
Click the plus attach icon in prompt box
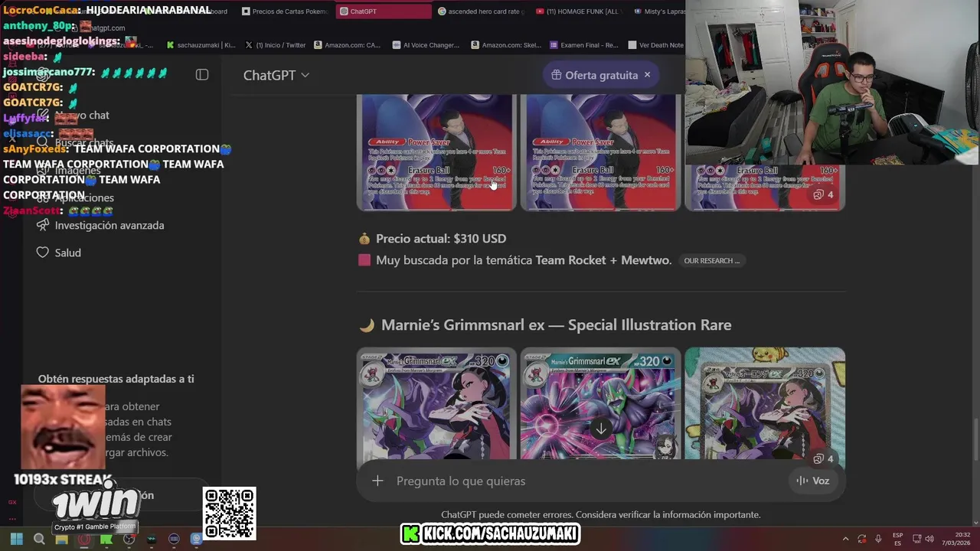(377, 481)
